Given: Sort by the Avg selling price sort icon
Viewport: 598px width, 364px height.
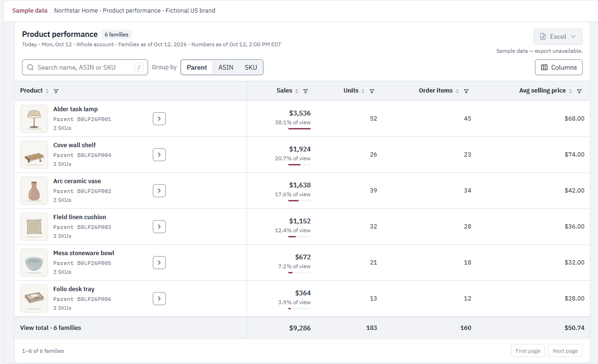Looking at the screenshot, I should tap(570, 91).
